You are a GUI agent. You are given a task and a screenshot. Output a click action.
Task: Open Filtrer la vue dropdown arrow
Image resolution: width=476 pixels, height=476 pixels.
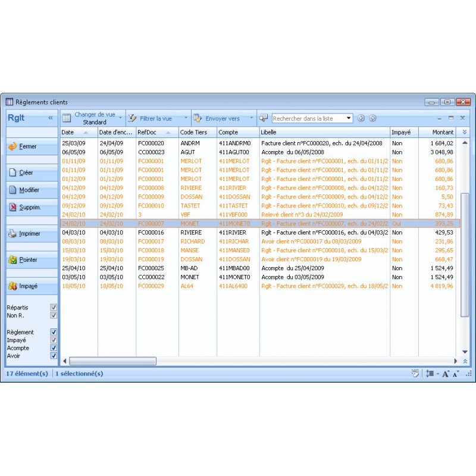pos(186,117)
